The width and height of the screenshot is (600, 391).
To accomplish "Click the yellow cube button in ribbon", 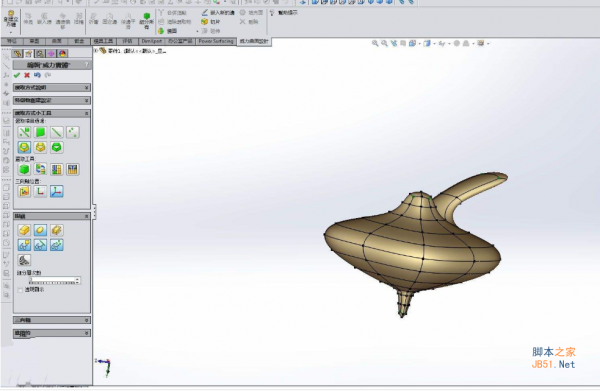I will (x=205, y=22).
